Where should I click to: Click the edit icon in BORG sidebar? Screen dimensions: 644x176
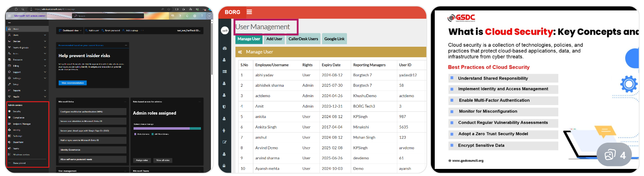[x=225, y=142]
